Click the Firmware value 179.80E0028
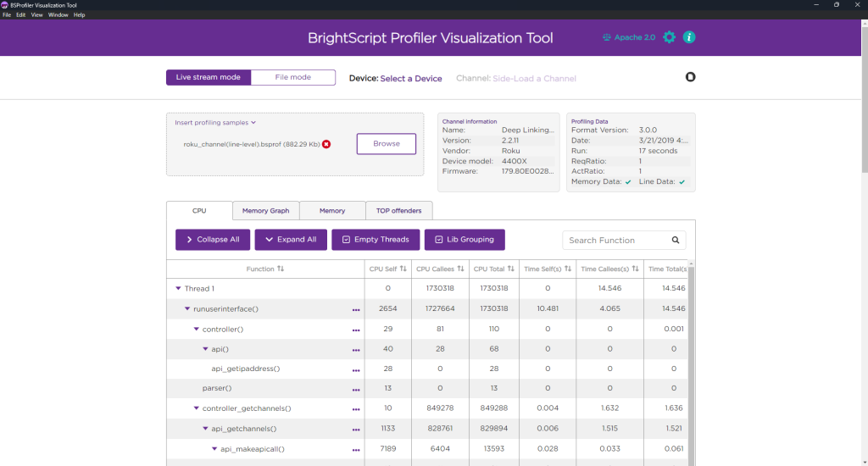Viewport: 868px width, 466px height. (x=527, y=171)
